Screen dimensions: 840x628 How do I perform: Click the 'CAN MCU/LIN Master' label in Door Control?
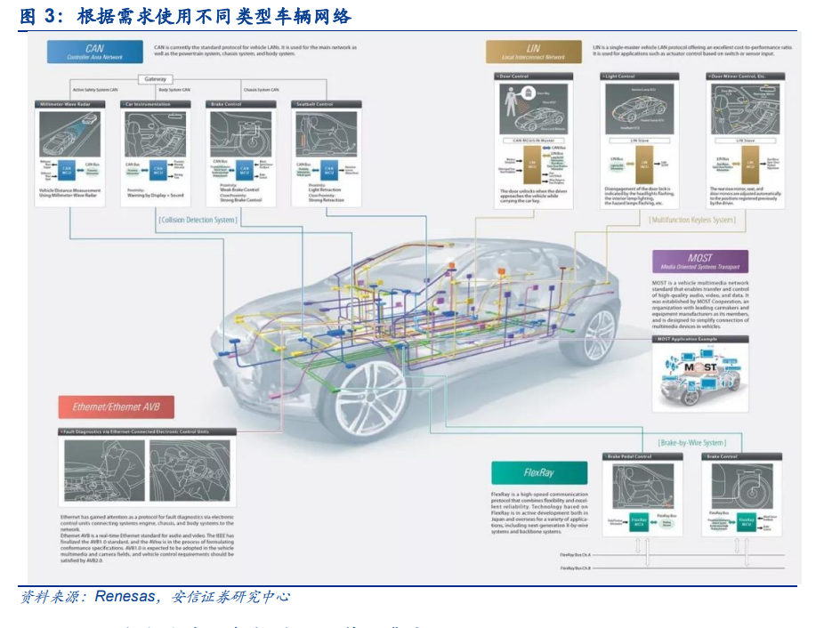coord(534,141)
